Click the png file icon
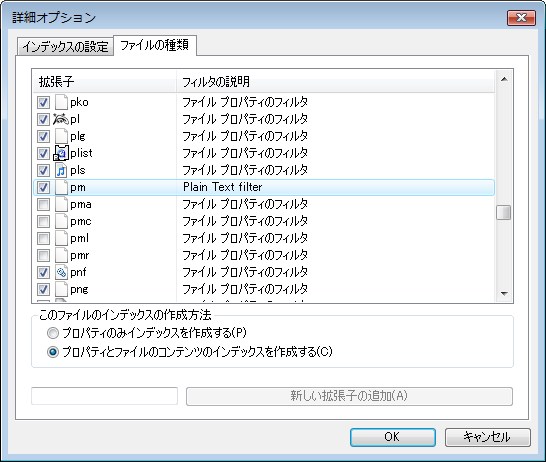 61,289
